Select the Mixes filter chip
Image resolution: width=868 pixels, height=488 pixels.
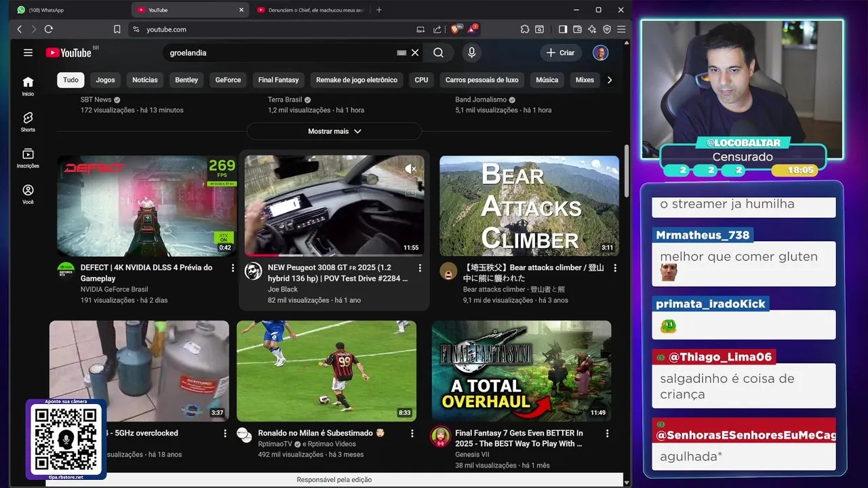coord(585,80)
